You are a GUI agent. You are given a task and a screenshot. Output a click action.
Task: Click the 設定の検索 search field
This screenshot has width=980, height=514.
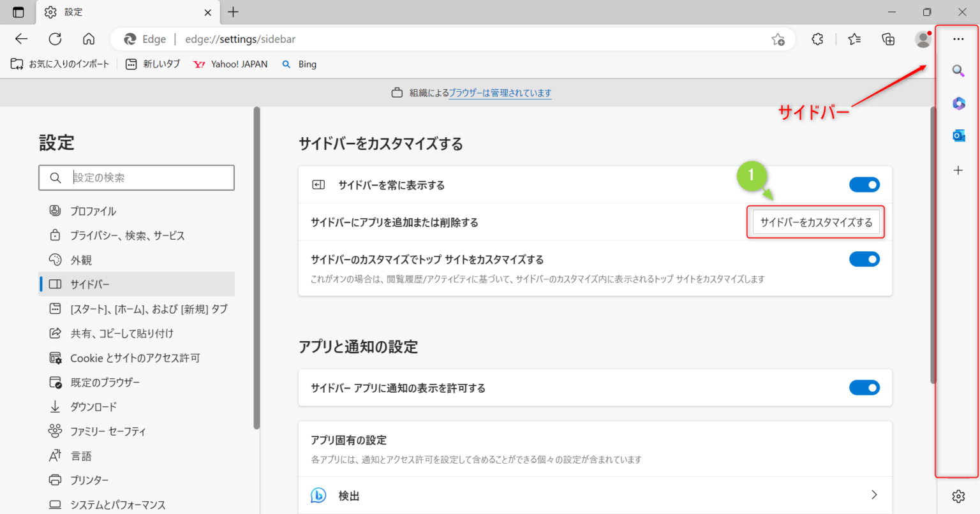pyautogui.click(x=136, y=177)
